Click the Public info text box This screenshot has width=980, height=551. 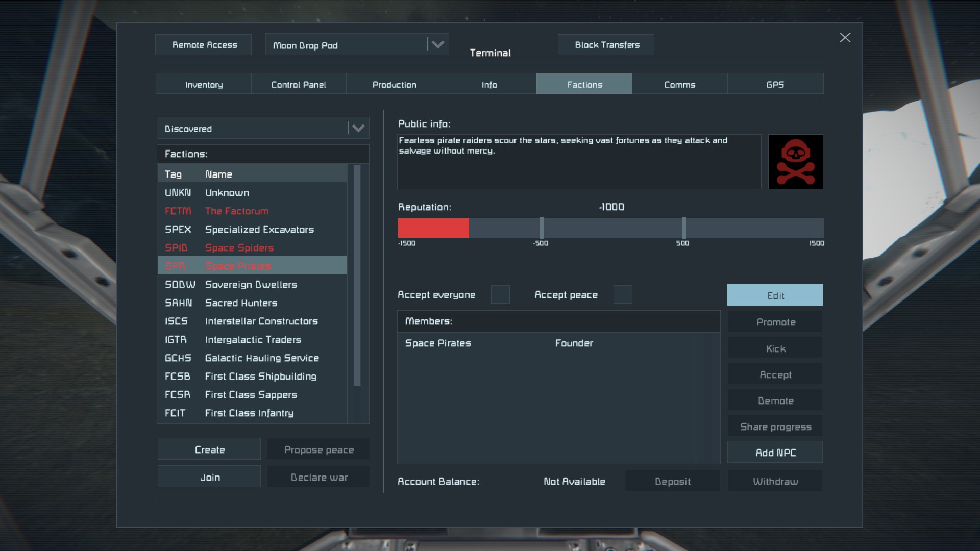click(x=579, y=162)
